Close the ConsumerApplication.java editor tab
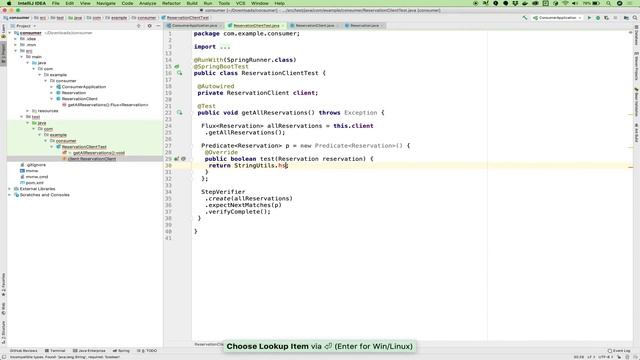 (x=221, y=26)
